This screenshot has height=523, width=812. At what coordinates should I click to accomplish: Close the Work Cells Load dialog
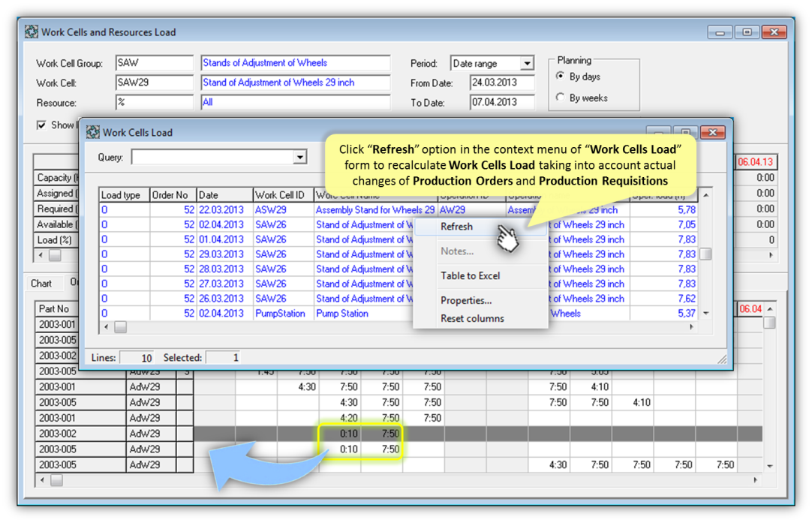pos(713,133)
